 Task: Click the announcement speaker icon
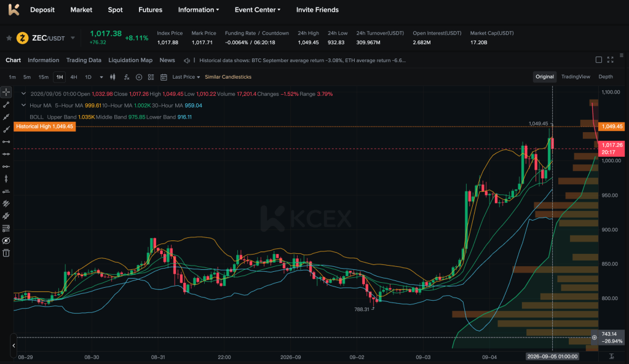(x=186, y=61)
